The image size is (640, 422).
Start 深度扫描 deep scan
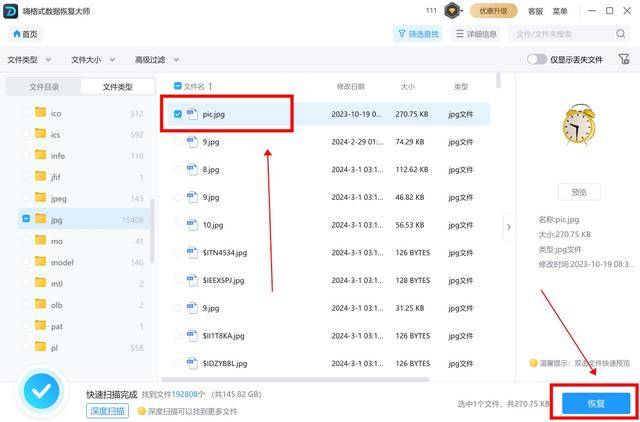pyautogui.click(x=106, y=410)
